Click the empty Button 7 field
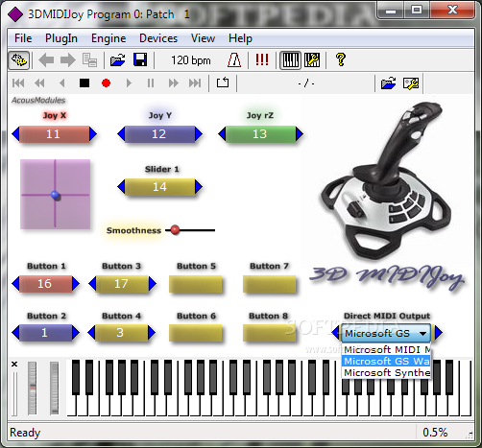This screenshot has width=482, height=448. pyautogui.click(x=270, y=284)
